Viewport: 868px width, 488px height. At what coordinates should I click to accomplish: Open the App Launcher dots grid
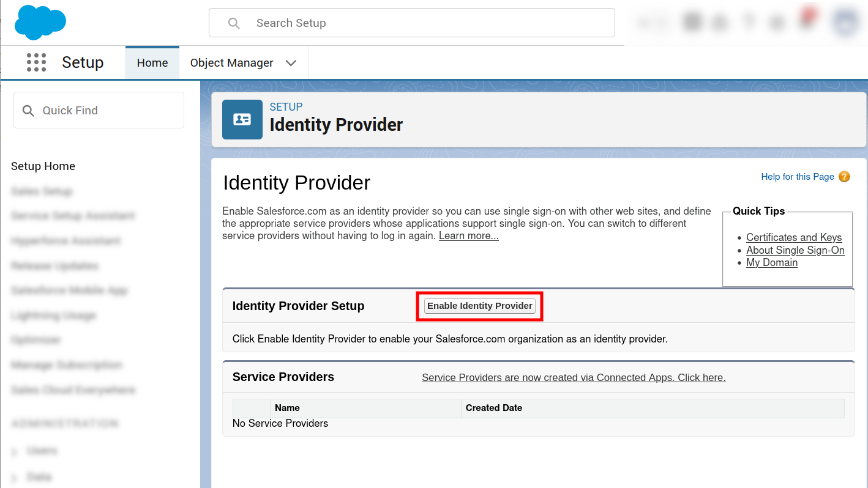(37, 62)
